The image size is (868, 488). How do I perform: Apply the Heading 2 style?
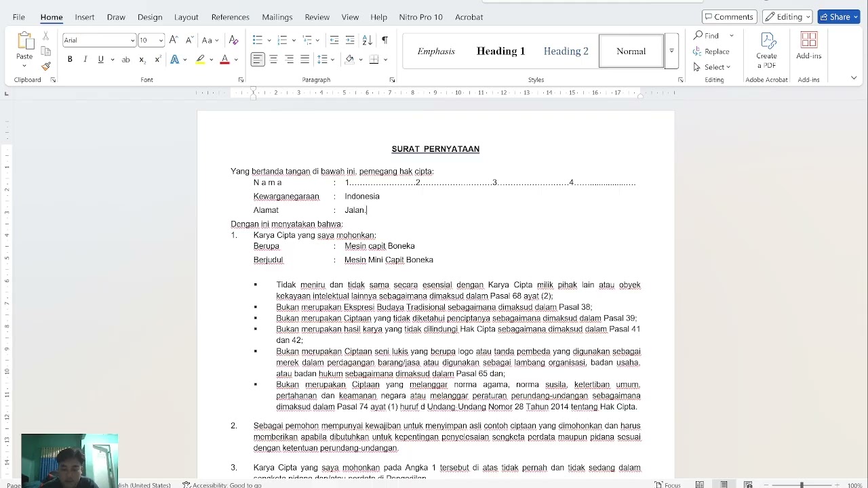(x=566, y=51)
